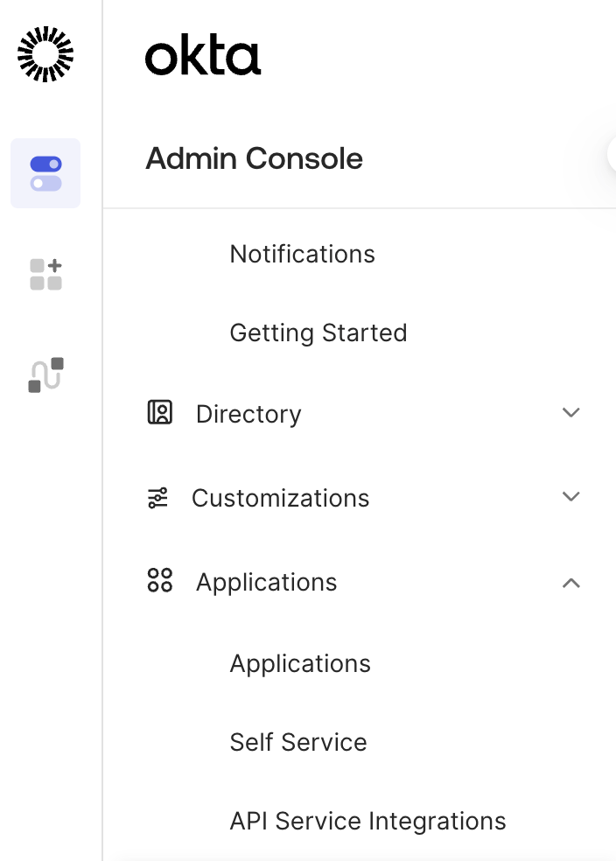
Task: Open the Notifications menu item
Action: click(303, 255)
